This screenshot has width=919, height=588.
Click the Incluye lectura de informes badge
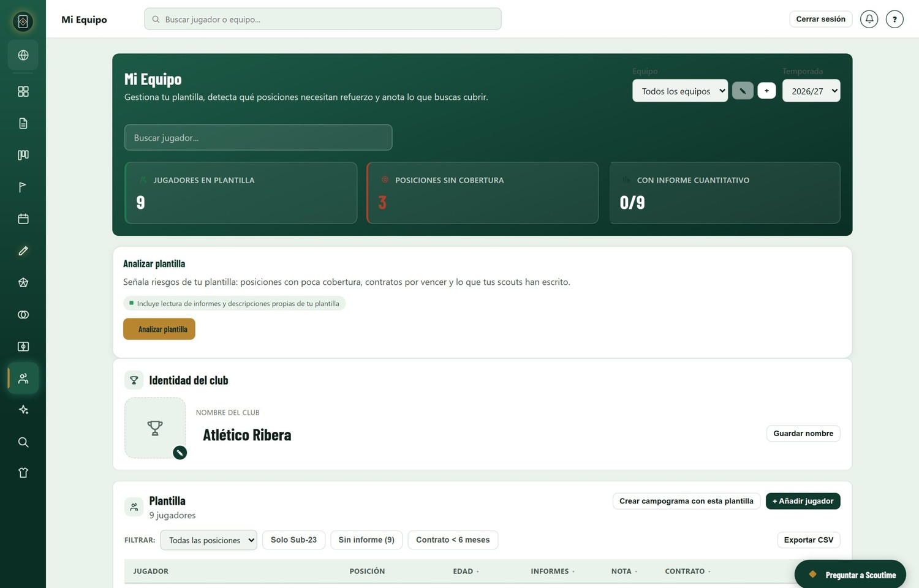[x=235, y=303]
